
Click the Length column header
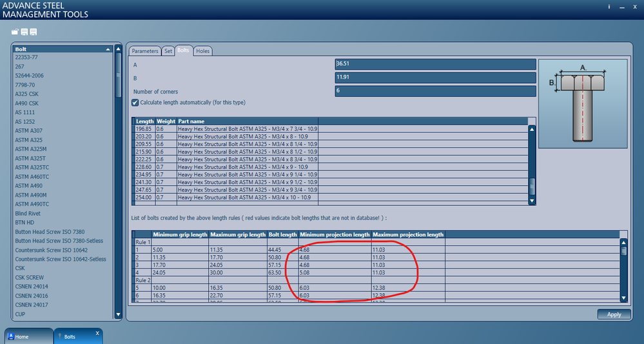[145, 121]
